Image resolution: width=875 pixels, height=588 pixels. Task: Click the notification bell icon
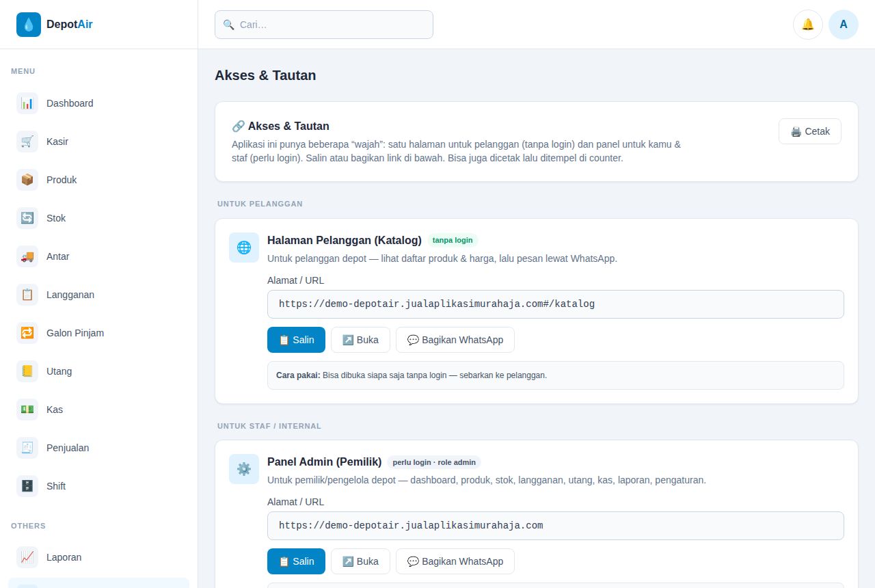[807, 25]
